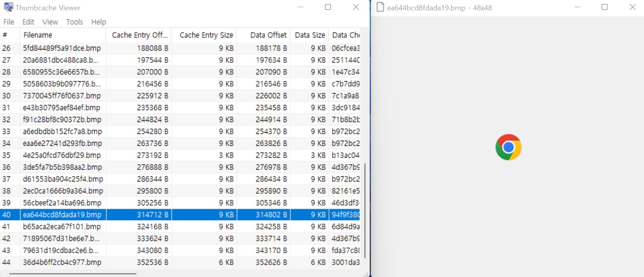Open the Help menu
Image resolution: width=644 pixels, height=277 pixels.
pos(99,22)
